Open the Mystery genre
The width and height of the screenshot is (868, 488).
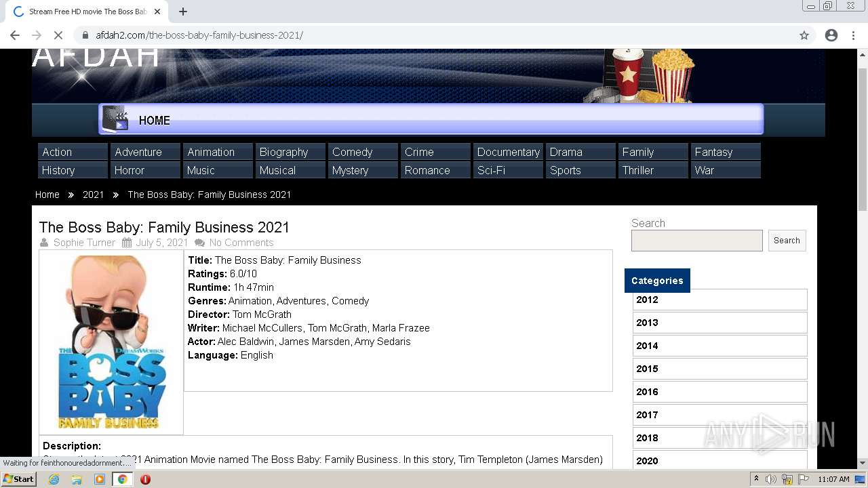pyautogui.click(x=363, y=170)
